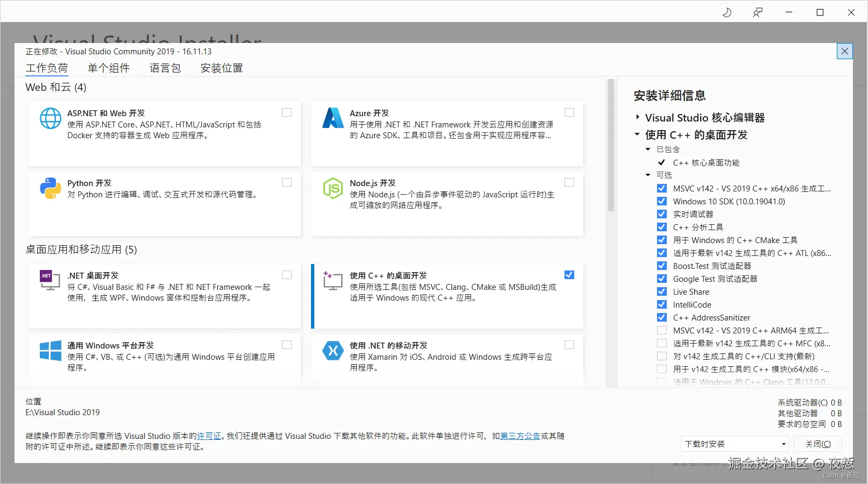The image size is (868, 484).
Task: Click the Xamarin mobile development X icon
Action: point(333,351)
